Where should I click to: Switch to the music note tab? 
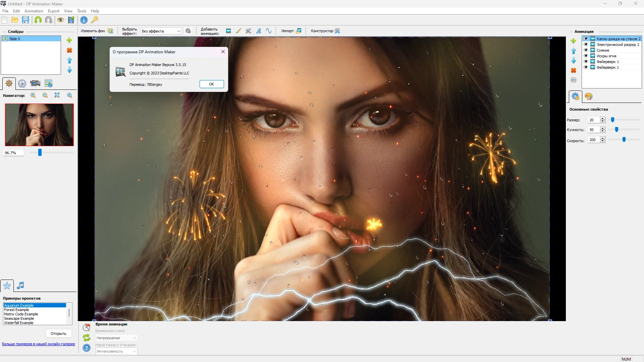point(20,285)
